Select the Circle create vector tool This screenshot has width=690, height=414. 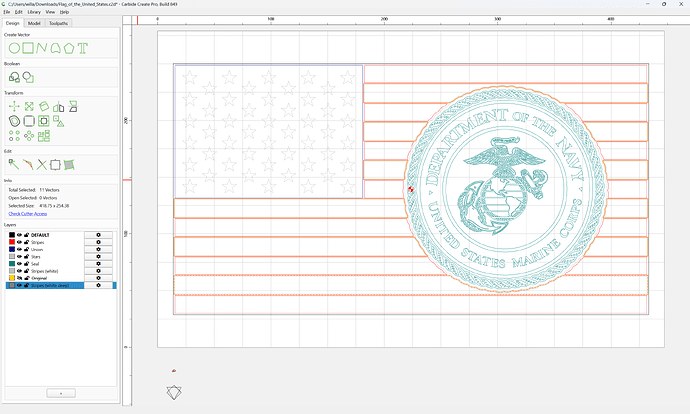pos(14,48)
